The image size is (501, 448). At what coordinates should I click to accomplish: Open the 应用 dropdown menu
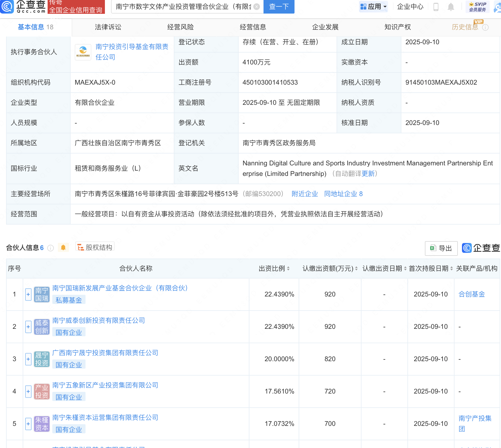(x=374, y=7)
